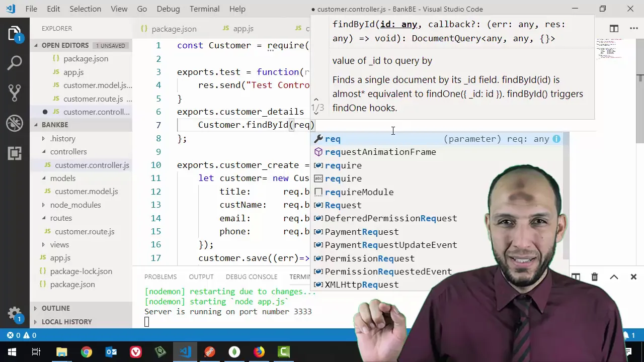This screenshot has height=362, width=644.
Task: Open Postman from the taskbar
Action: tap(210, 352)
